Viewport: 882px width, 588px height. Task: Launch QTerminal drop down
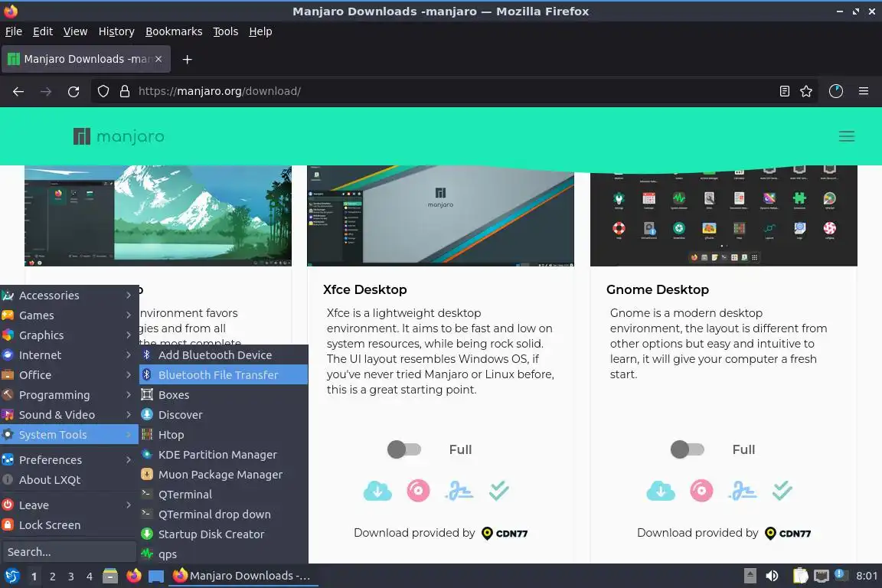tap(224, 514)
